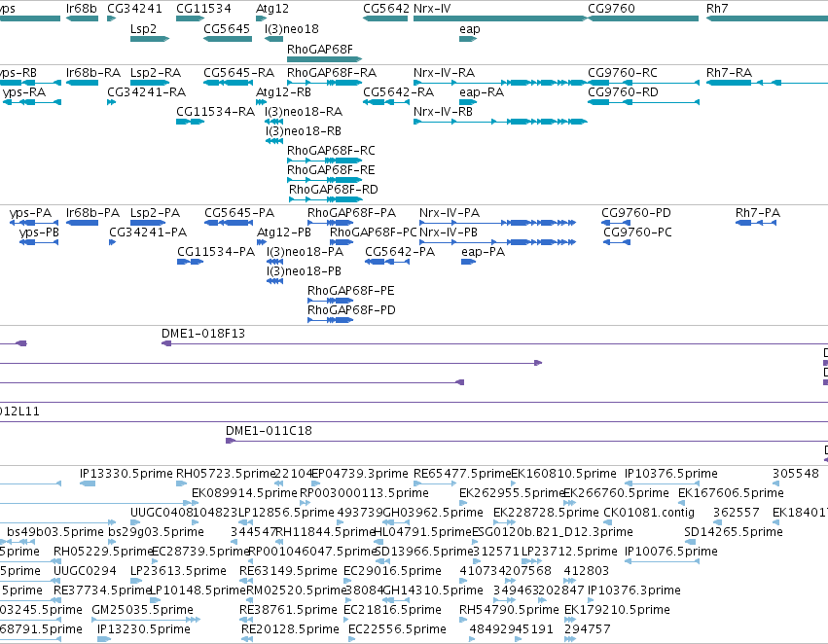Open EST IP13330.5prime
The image size is (828, 644).
coord(126,474)
